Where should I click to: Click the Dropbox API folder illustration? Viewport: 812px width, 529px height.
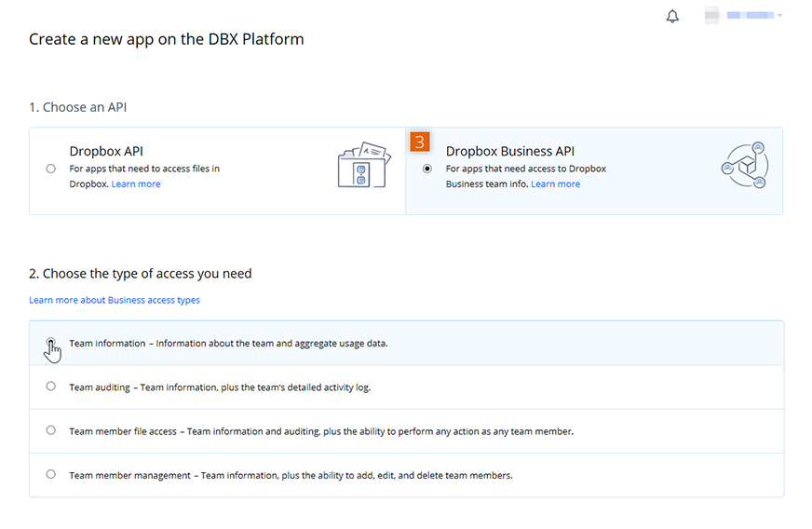[363, 165]
